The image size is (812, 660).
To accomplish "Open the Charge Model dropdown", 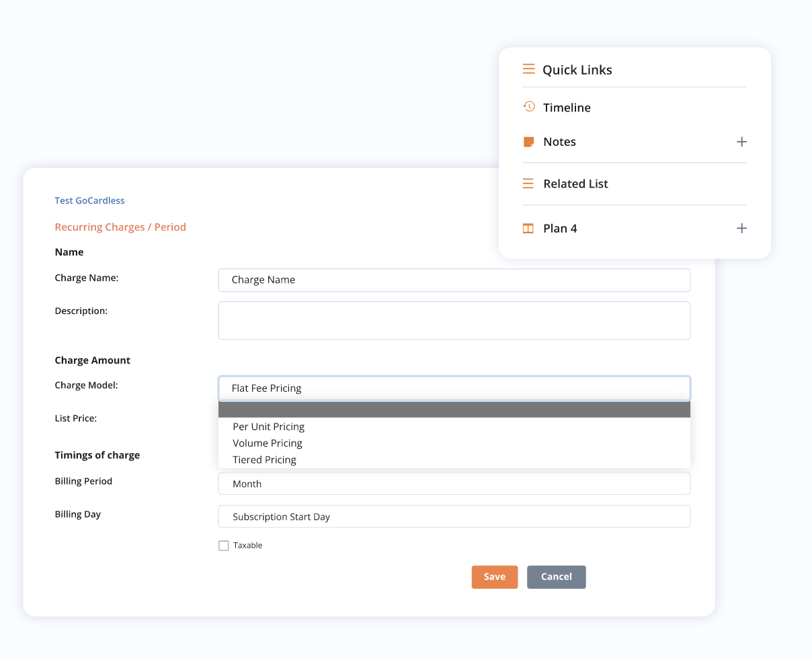I will [x=454, y=388].
